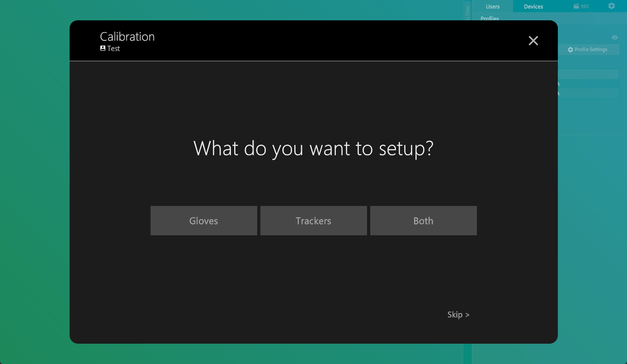Click the Test profile label under Calibration

[x=113, y=48]
